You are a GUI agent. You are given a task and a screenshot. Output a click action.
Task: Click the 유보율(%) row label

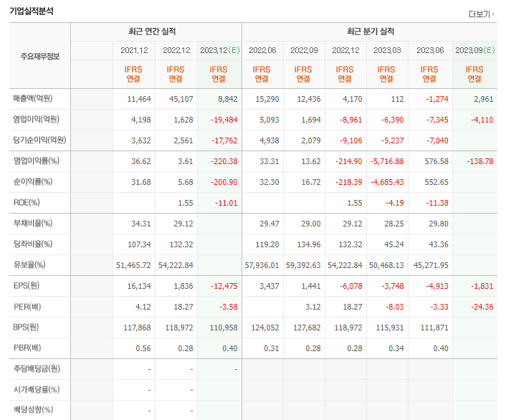point(29,264)
